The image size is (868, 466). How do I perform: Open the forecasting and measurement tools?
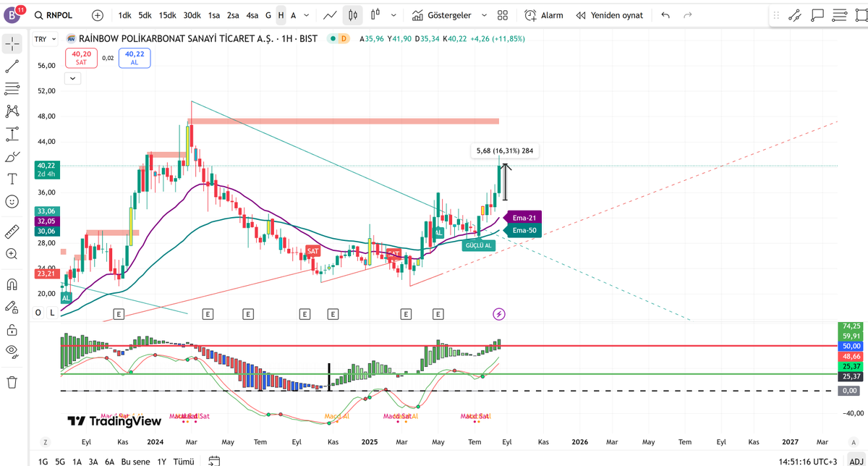(x=12, y=134)
